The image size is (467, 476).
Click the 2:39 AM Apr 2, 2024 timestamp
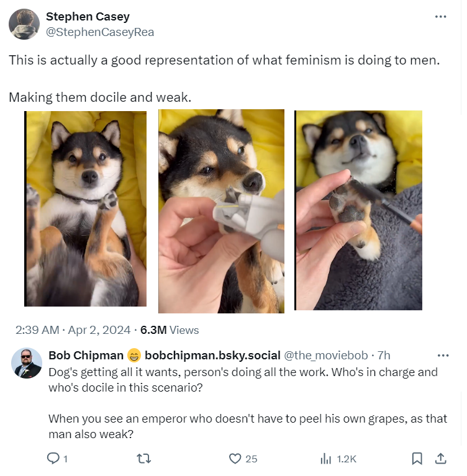click(73, 330)
